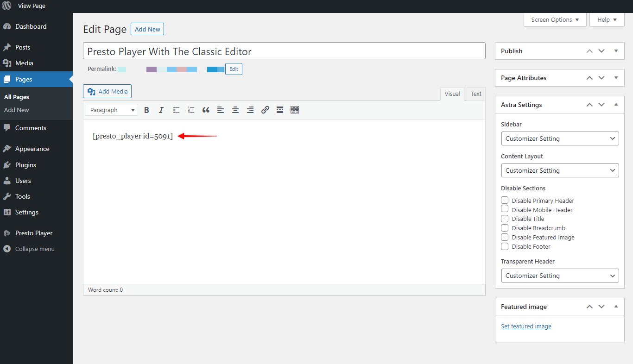Click the WordPress logo icon
The image size is (633, 364).
point(6,6)
